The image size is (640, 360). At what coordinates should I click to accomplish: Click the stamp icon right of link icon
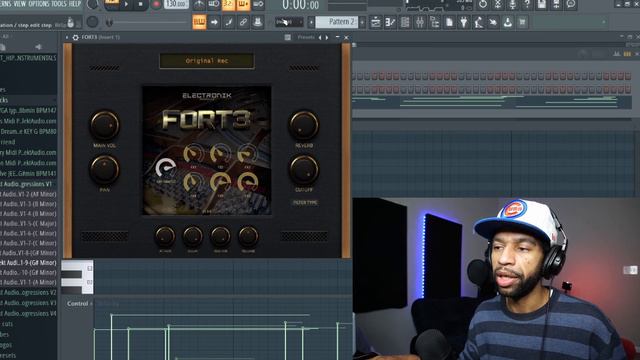point(258,22)
